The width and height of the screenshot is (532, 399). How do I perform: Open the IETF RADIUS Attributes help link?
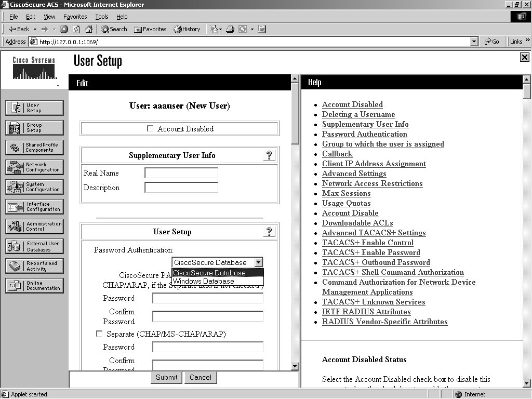[366, 312]
